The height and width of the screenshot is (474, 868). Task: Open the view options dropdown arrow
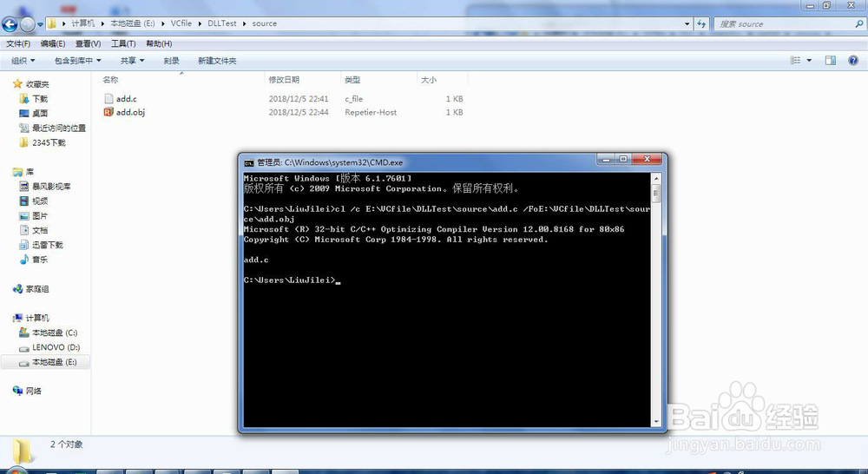pos(809,61)
